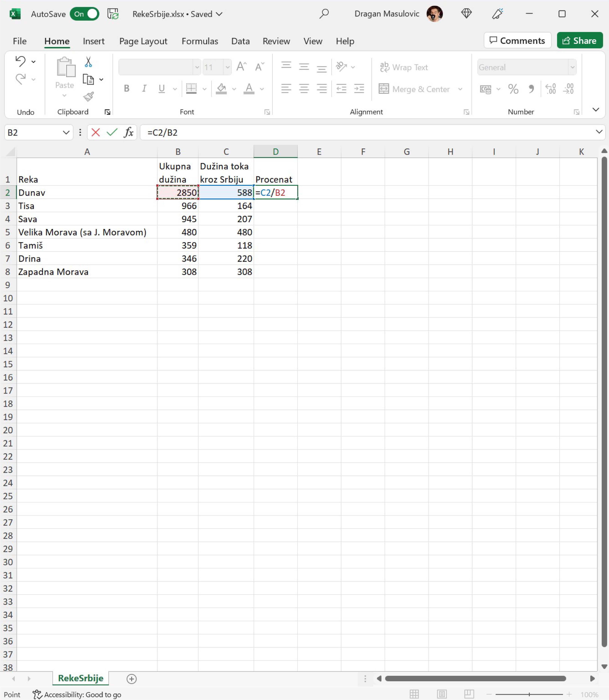Open search with magnifier icon

click(324, 14)
